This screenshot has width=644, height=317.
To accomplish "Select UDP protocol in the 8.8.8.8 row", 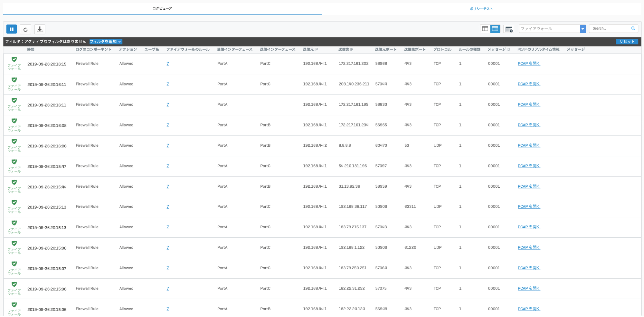I will (437, 145).
